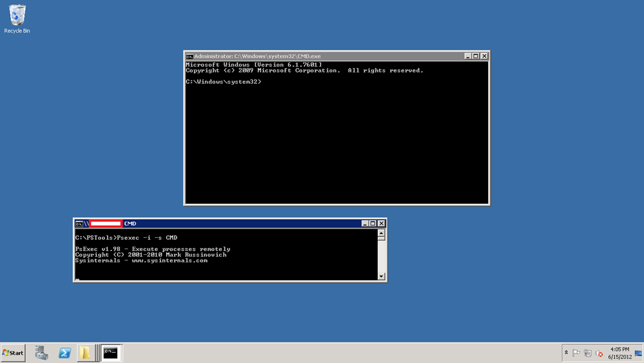The width and height of the screenshot is (644, 363).
Task: Click the Microsoft Windows [Version 6.1.7601] line
Action: coord(254,64)
